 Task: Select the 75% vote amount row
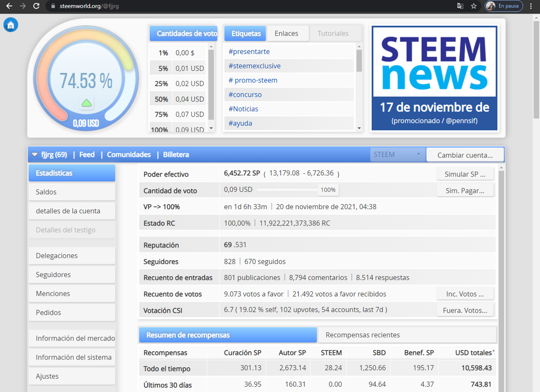point(178,114)
